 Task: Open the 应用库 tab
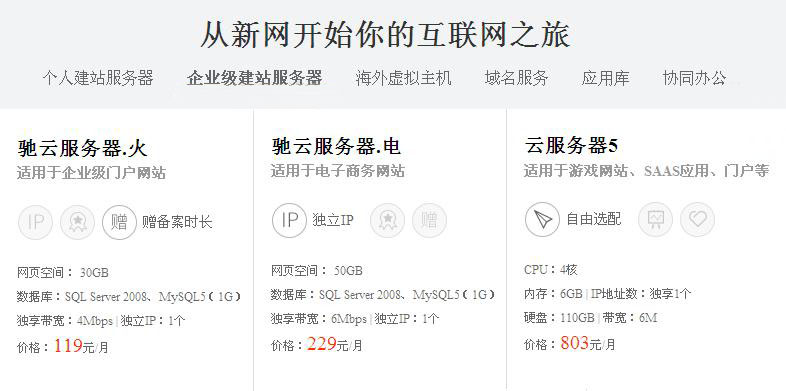coord(605,78)
